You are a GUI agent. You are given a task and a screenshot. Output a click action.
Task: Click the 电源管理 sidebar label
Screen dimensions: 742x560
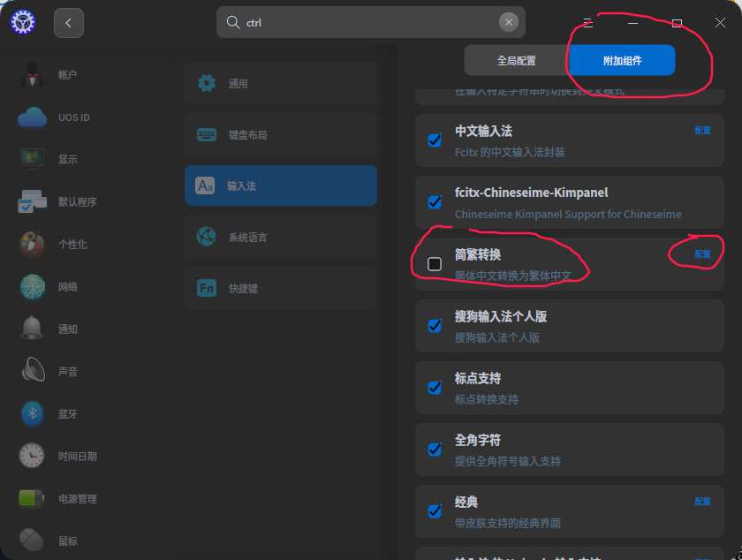coord(77,498)
